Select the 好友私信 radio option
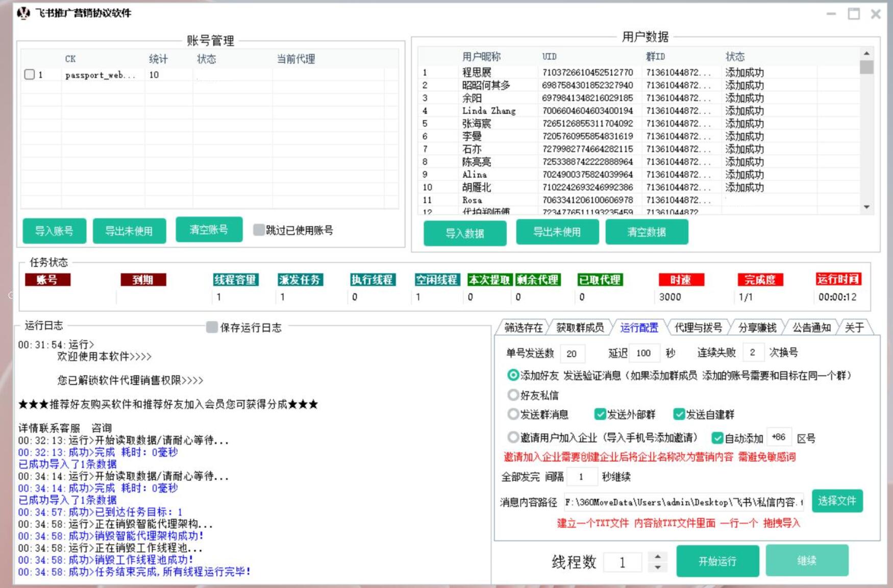893x588 pixels. pos(513,395)
